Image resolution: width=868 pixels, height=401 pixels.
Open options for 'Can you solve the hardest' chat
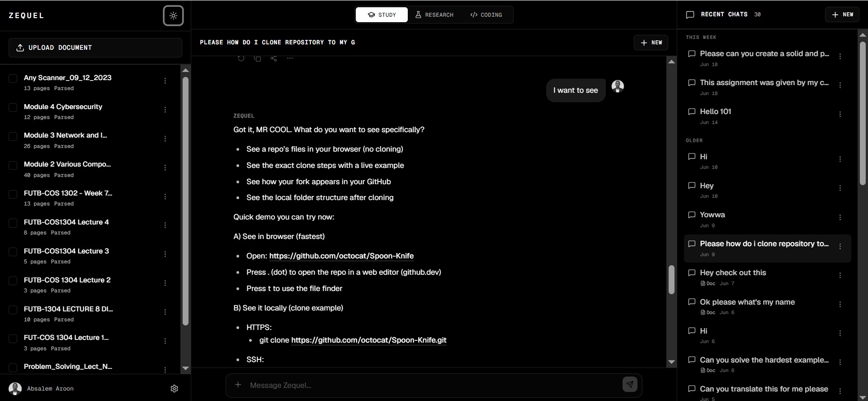click(x=840, y=363)
